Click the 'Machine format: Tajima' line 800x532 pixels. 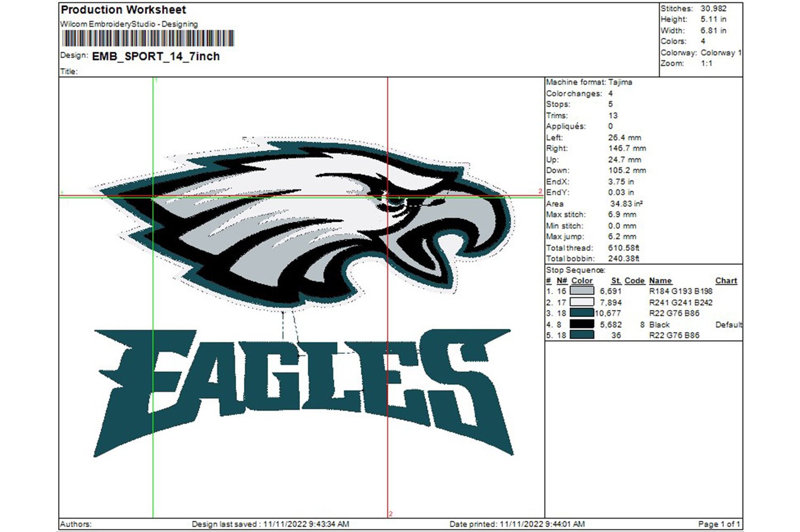pyautogui.click(x=589, y=82)
